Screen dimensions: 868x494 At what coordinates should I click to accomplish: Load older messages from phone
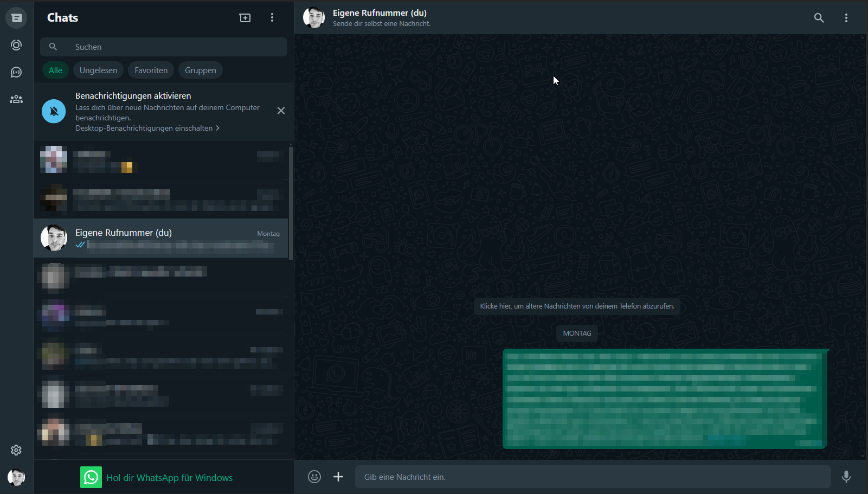(x=577, y=306)
